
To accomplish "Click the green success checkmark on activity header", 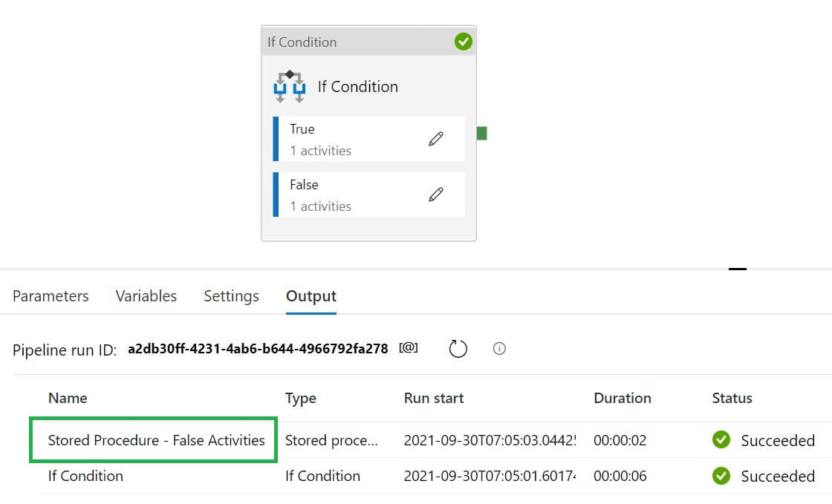I will point(464,42).
